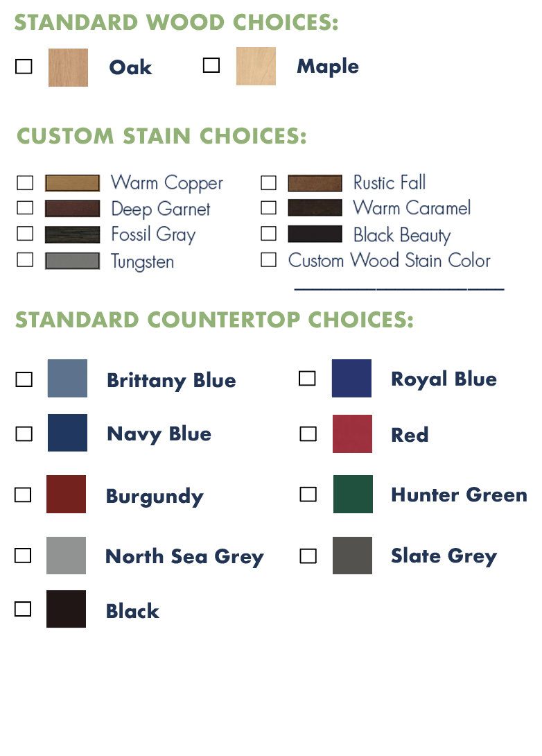Select the Royal Blue countertop checkbox
The image size is (542, 756).
coord(307,378)
